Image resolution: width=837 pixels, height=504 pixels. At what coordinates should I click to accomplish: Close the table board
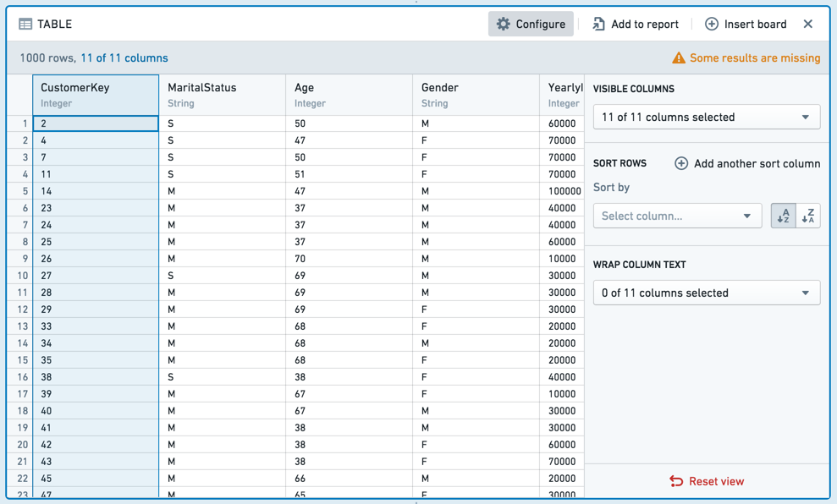(x=808, y=24)
